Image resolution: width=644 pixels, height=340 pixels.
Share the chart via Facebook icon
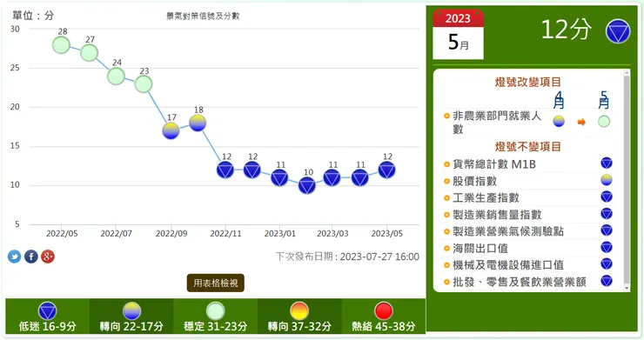(31, 257)
